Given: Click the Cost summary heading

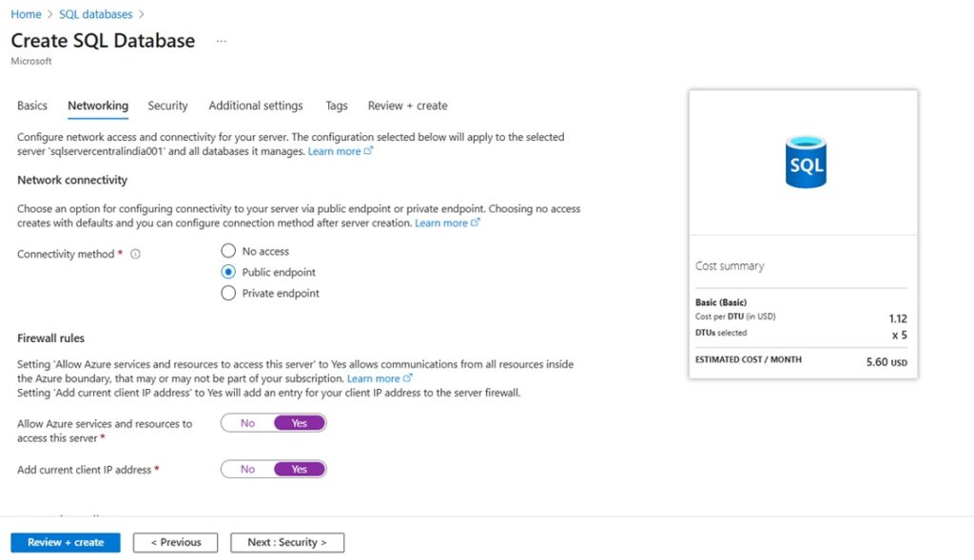Looking at the screenshot, I should click(x=730, y=265).
